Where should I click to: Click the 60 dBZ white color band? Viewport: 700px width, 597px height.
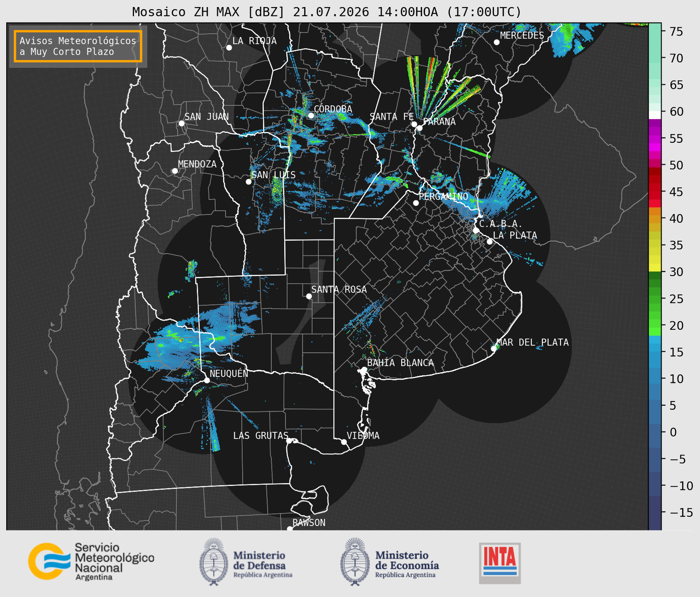655,115
